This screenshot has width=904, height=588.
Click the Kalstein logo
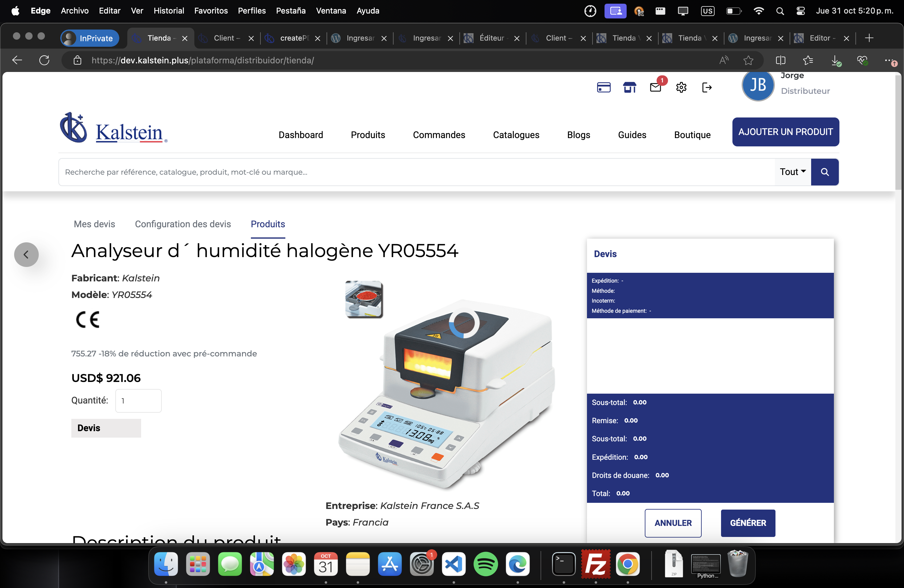click(x=113, y=128)
